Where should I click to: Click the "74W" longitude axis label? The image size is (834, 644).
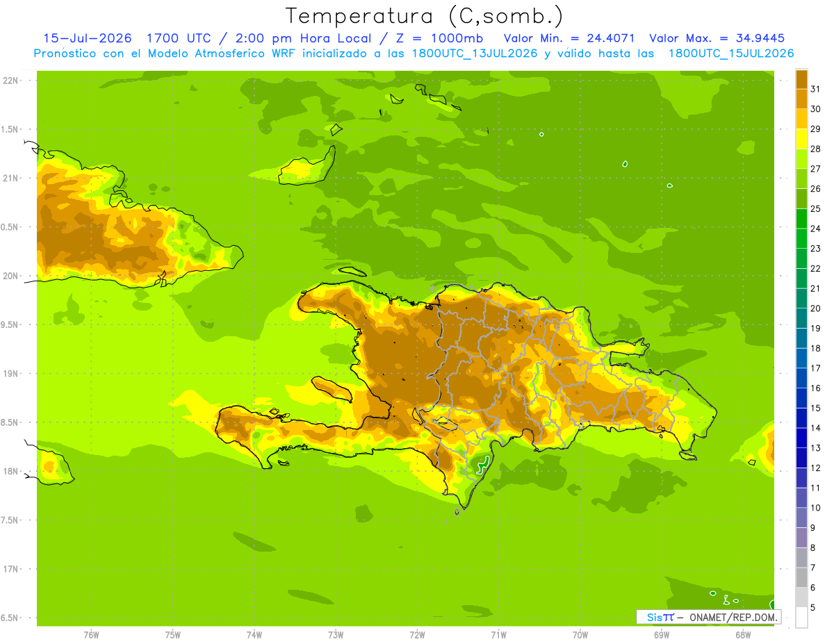254,635
